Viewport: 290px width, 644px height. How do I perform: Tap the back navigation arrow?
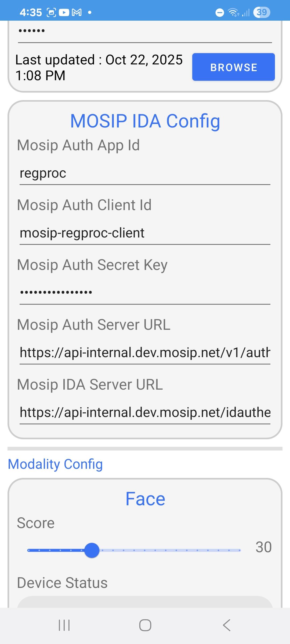tap(226, 625)
